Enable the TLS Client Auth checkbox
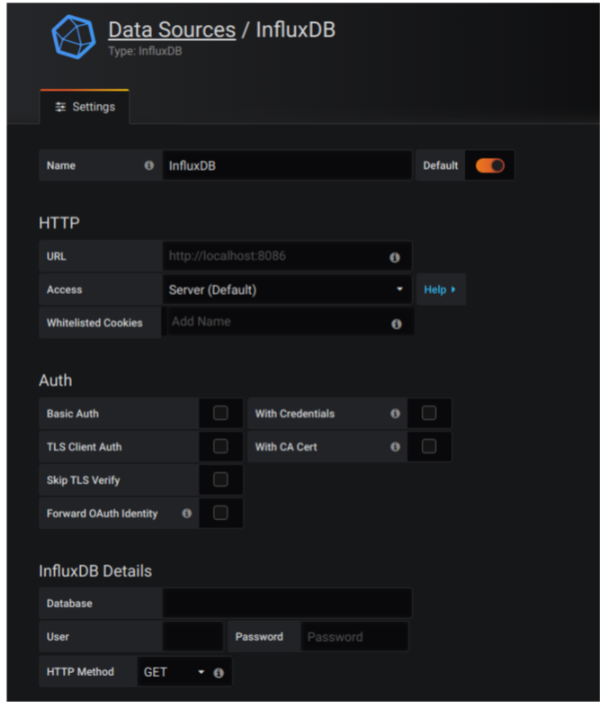Screen dimensions: 606x712 221,446
